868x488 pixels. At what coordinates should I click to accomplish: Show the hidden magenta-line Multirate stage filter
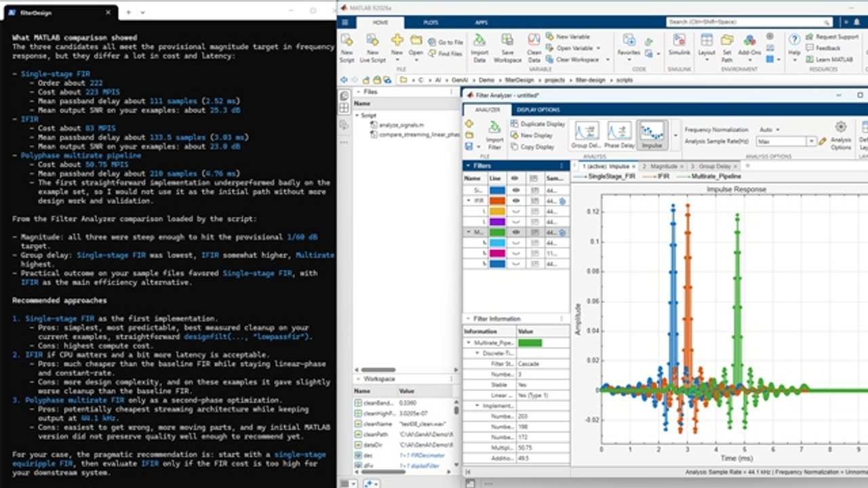515,253
